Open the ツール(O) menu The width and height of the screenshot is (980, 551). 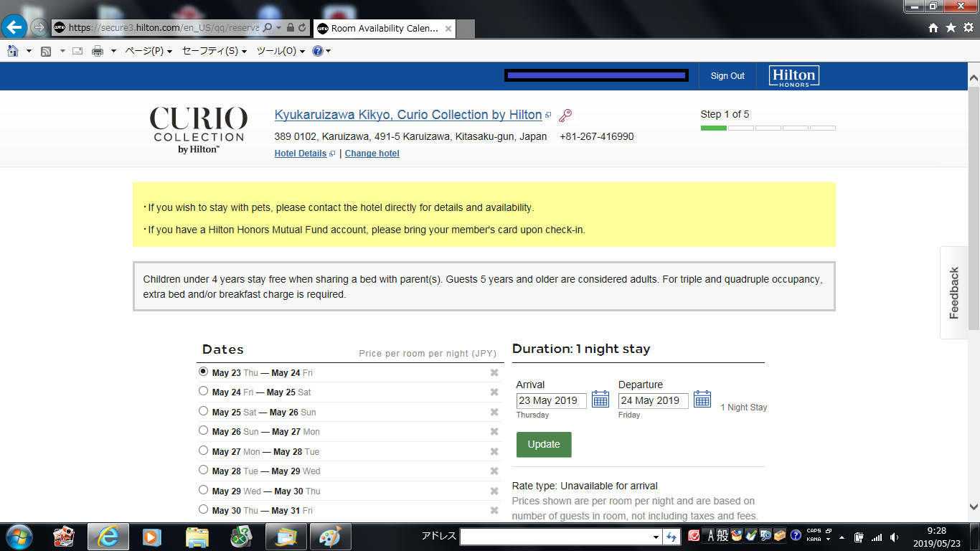pyautogui.click(x=281, y=51)
